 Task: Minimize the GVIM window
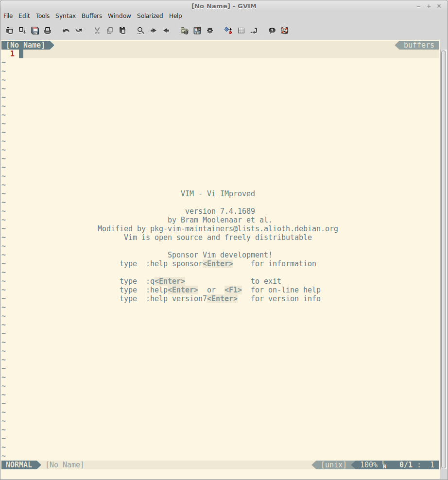(x=418, y=6)
